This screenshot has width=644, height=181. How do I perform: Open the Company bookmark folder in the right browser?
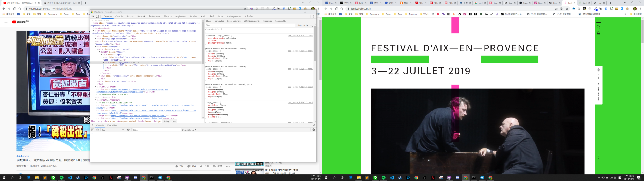373,14
